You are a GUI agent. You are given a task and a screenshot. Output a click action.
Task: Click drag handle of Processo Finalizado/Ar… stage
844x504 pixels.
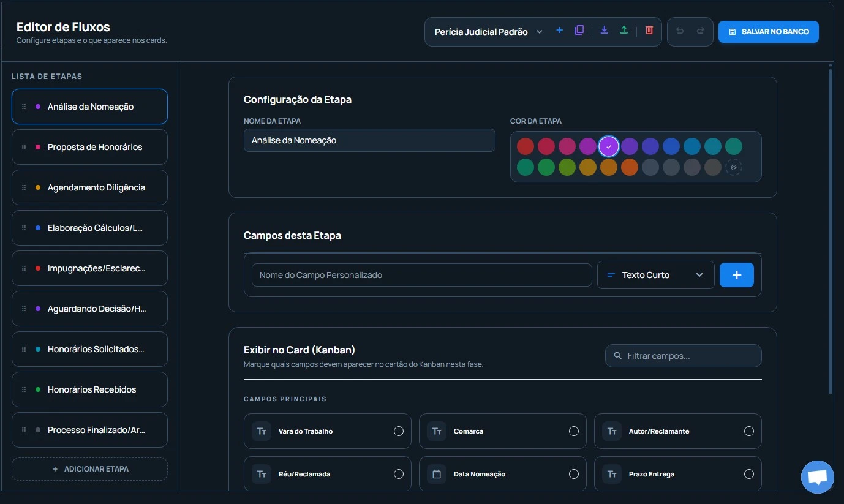(24, 430)
